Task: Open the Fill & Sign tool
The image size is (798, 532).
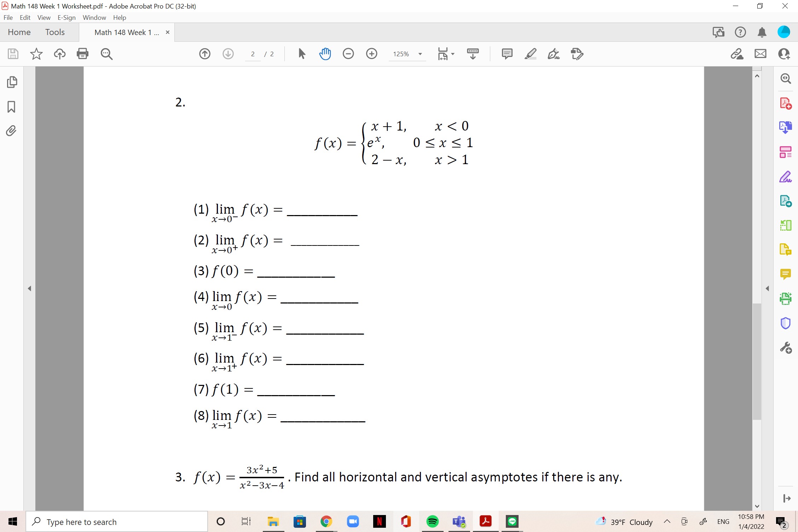Action: [786, 177]
